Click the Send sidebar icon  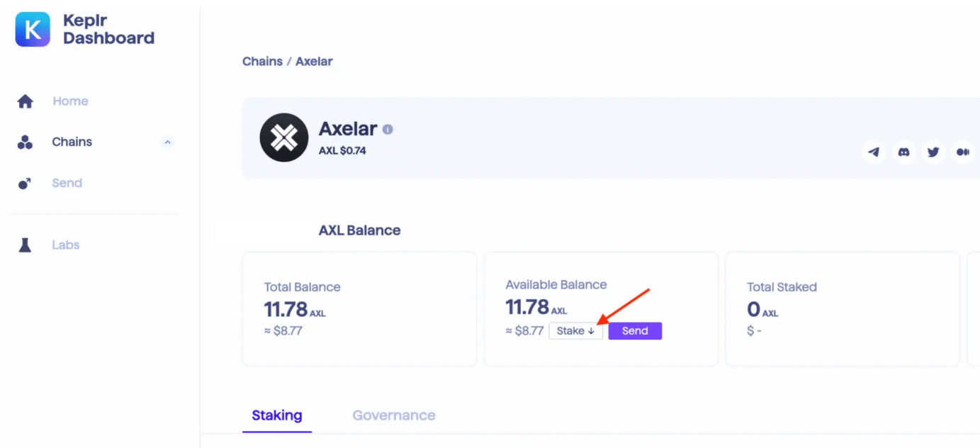point(26,184)
